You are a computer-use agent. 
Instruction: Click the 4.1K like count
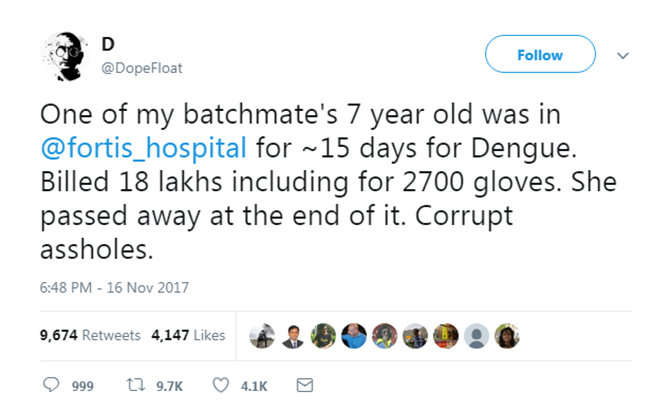click(252, 386)
